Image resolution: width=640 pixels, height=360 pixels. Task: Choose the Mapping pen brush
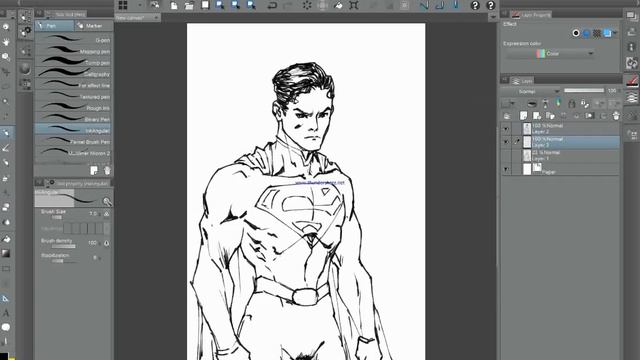pyautogui.click(x=73, y=51)
